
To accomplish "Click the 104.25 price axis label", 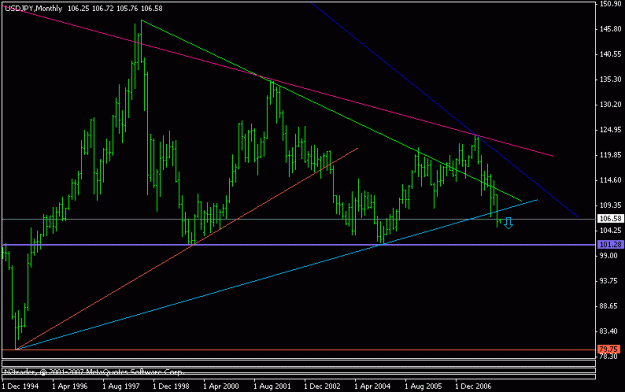I will click(610, 230).
